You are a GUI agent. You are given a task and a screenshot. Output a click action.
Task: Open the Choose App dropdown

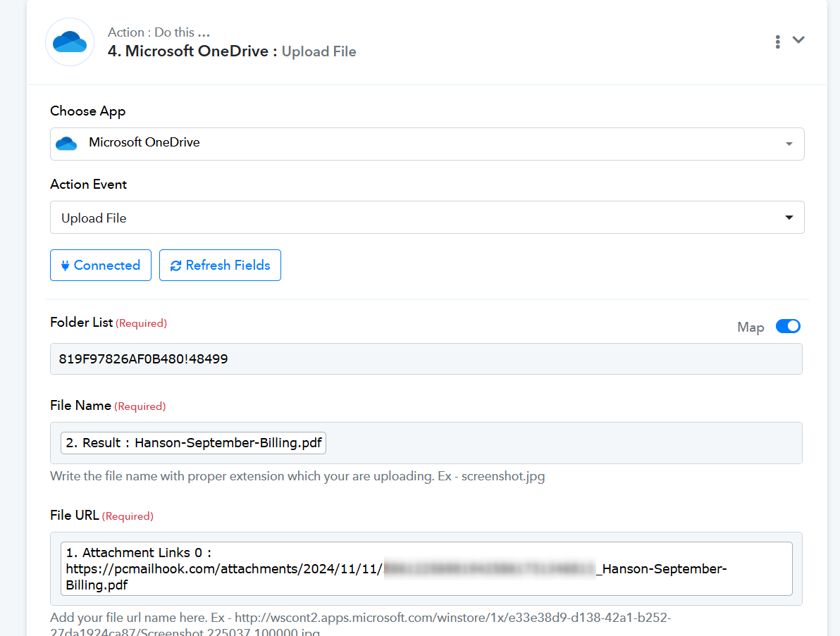pyautogui.click(x=427, y=144)
